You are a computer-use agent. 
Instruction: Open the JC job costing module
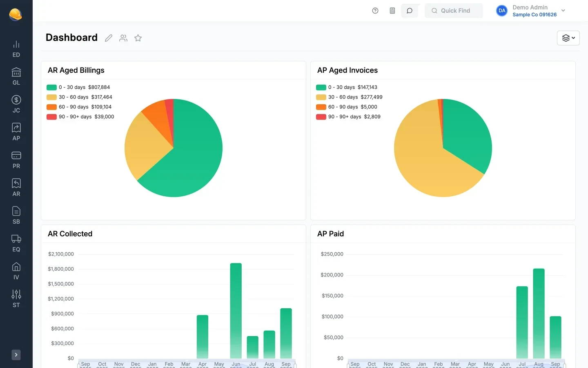[16, 105]
